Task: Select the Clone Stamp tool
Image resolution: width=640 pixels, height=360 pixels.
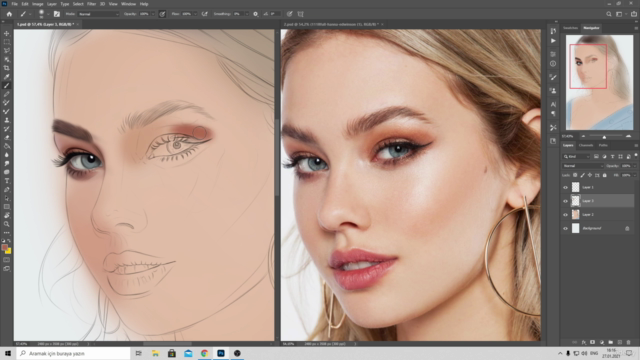Action: (7, 120)
